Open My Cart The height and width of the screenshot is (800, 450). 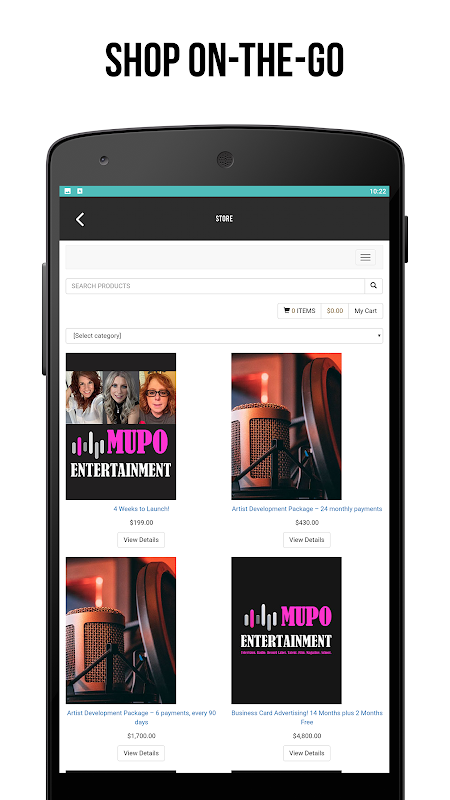tap(365, 311)
